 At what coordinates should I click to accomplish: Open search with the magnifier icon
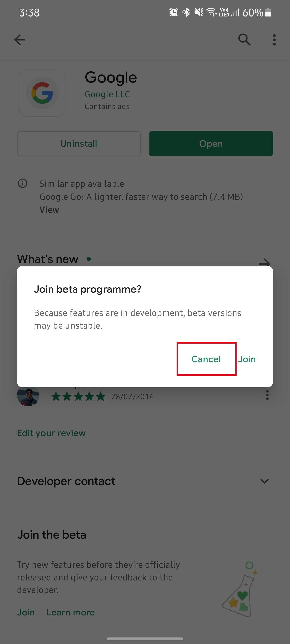coord(244,40)
